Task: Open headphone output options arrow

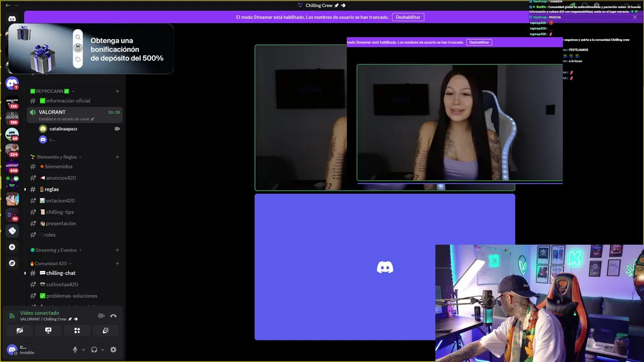Action: pyautogui.click(x=103, y=349)
